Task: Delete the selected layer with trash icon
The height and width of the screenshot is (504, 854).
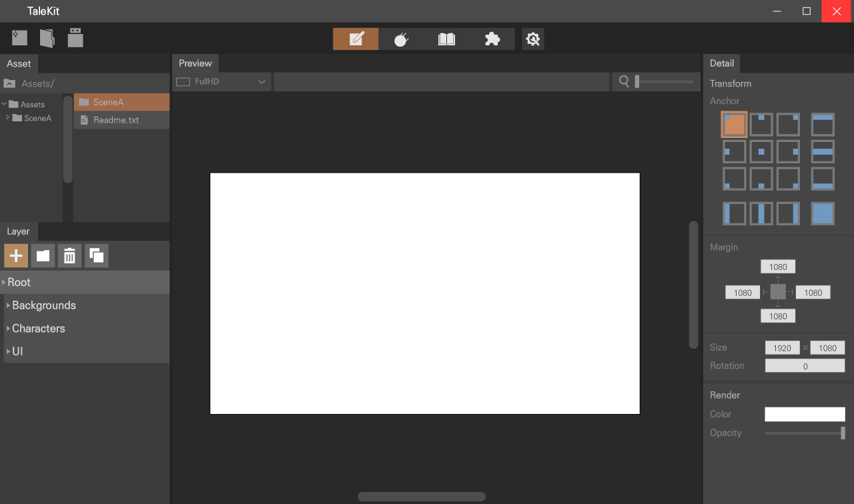Action: [x=69, y=255]
